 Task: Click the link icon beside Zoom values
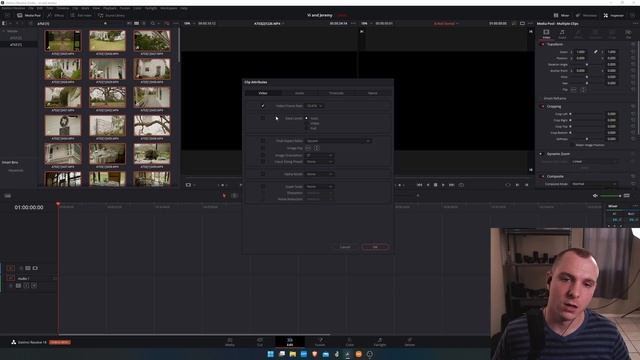pyautogui.click(x=596, y=52)
